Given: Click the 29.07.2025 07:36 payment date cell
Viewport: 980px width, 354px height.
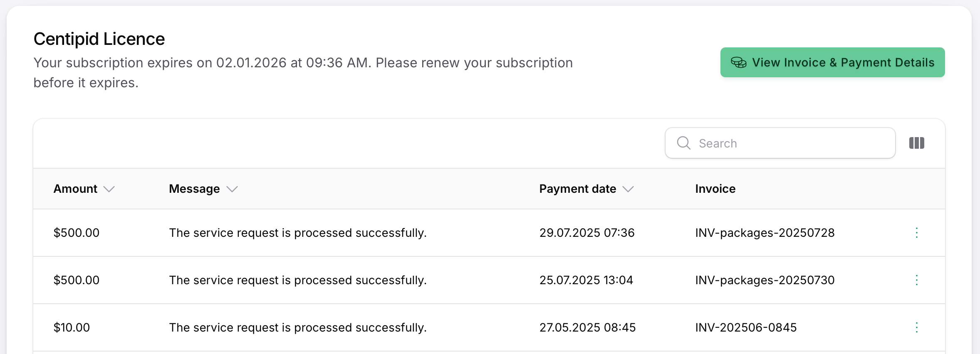Looking at the screenshot, I should 587,233.
